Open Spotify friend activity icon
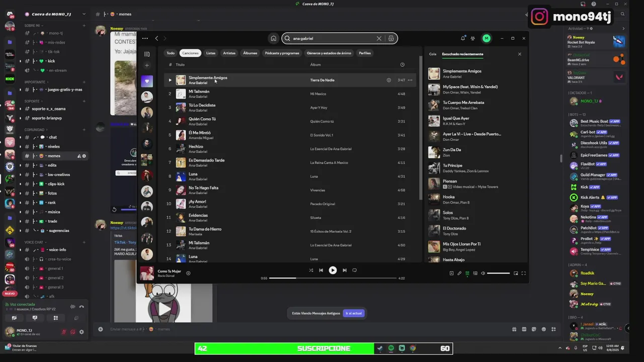Image resolution: width=644 pixels, height=362 pixels. coord(473,38)
